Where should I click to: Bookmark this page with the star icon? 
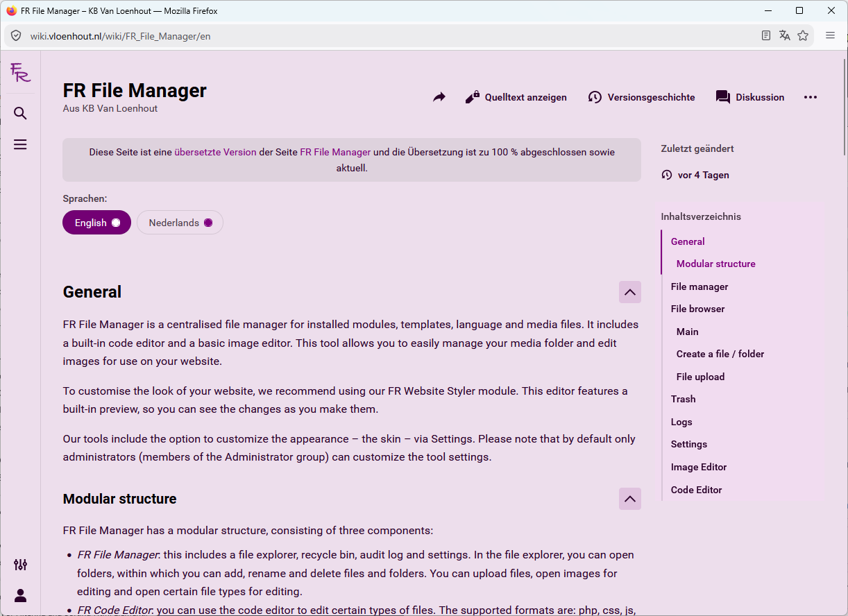point(803,35)
